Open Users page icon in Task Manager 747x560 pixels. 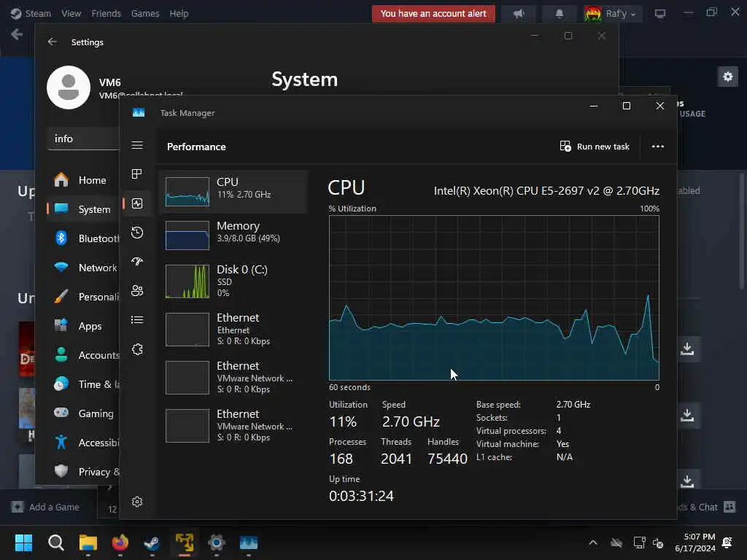click(x=137, y=290)
